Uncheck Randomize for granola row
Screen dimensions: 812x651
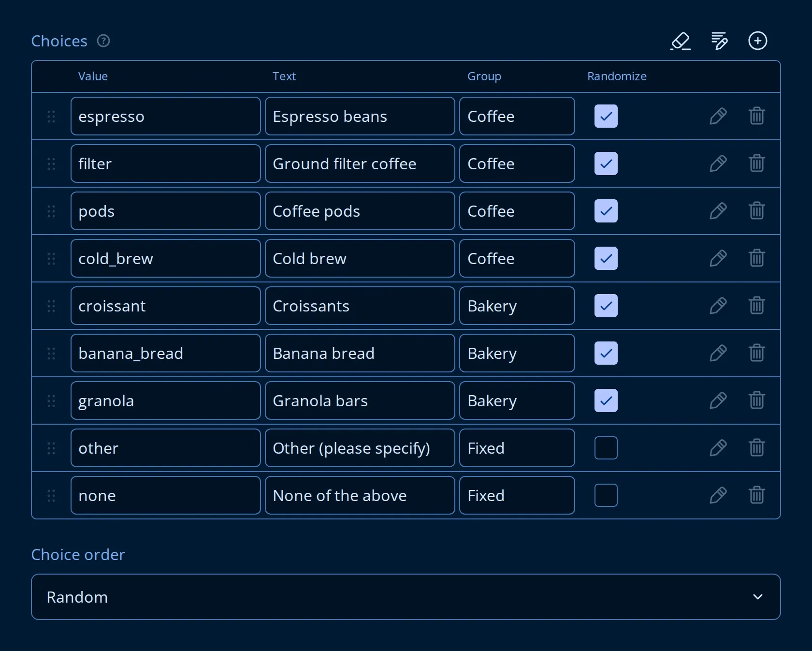point(606,400)
